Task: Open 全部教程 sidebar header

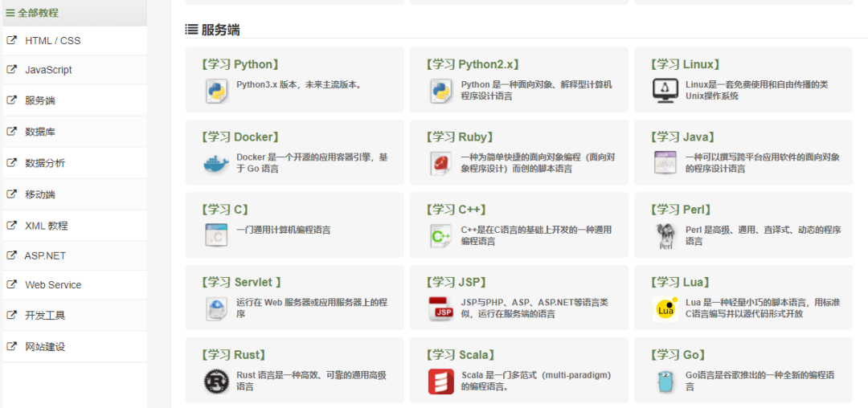Action: tap(75, 13)
